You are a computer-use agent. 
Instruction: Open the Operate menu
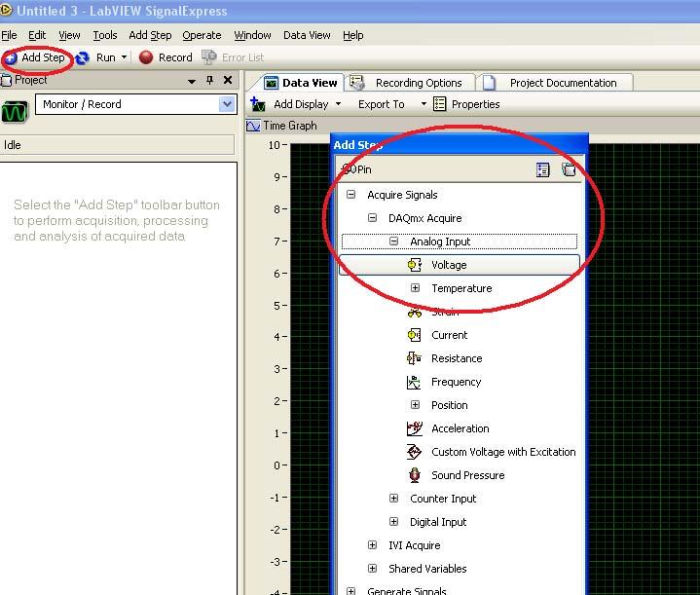coord(202,35)
